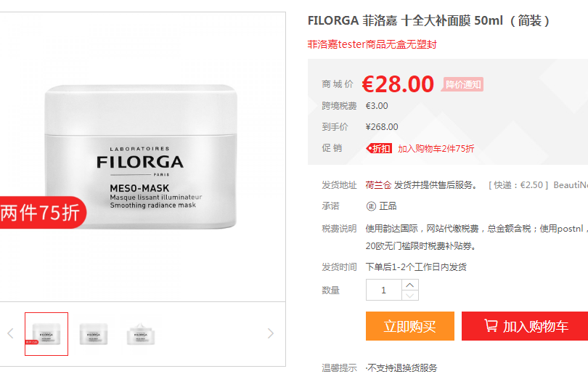Image resolution: width=588 pixels, height=374 pixels.
Task: Select the second product thumbnail
Action: click(94, 334)
